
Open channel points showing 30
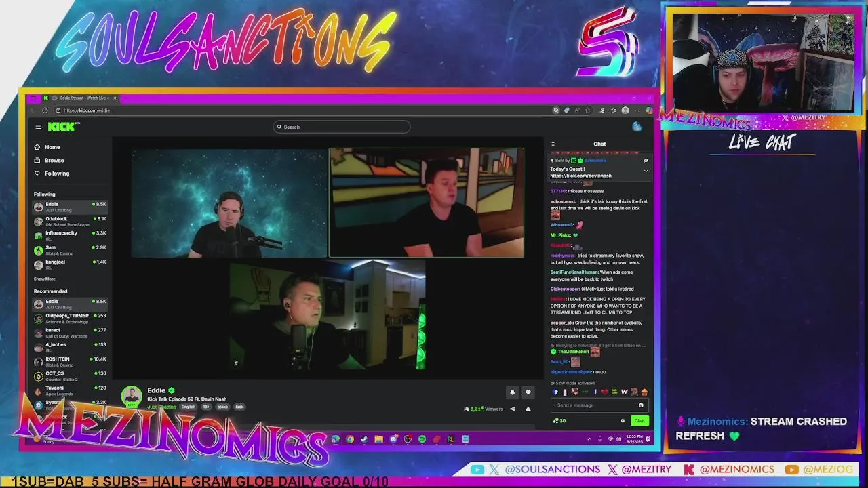559,421
